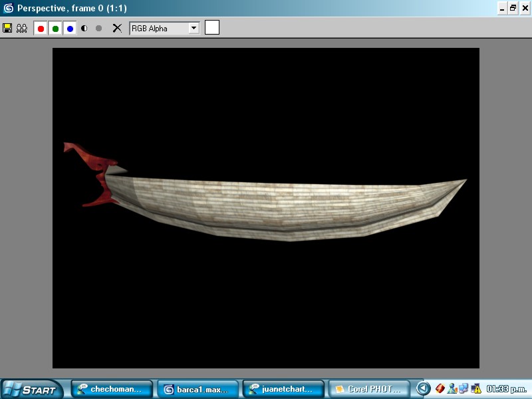This screenshot has width=532, height=399.
Task: Click the white color swatch
Action: (212, 27)
